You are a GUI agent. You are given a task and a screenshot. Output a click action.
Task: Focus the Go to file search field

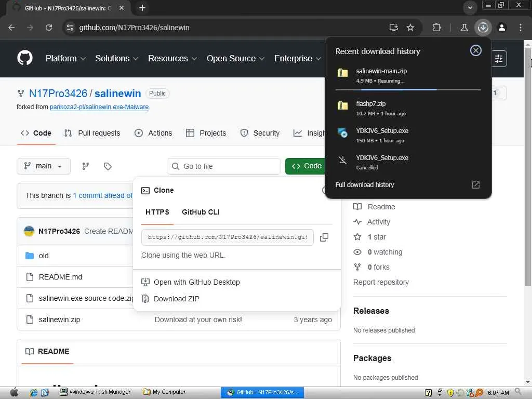(x=223, y=166)
